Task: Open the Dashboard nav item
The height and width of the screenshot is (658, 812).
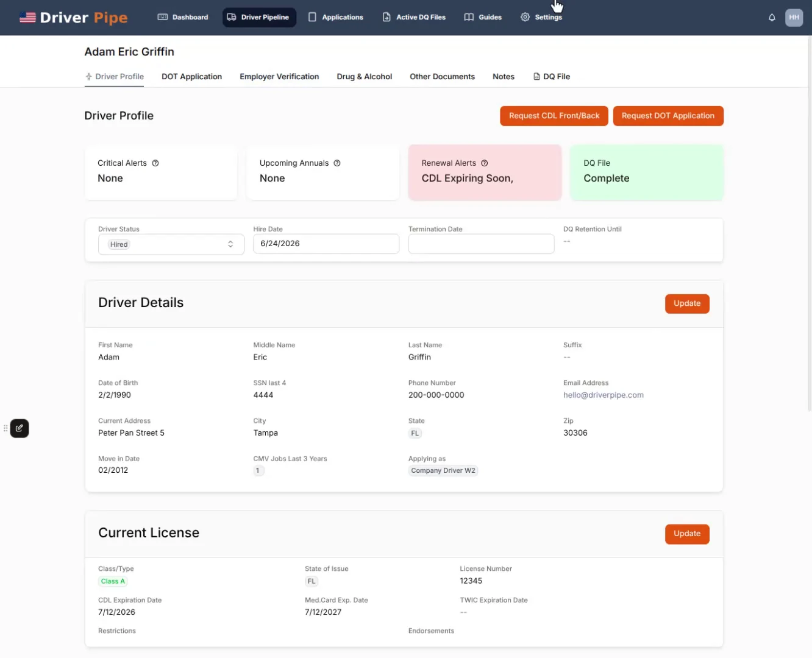Action: 183,17
